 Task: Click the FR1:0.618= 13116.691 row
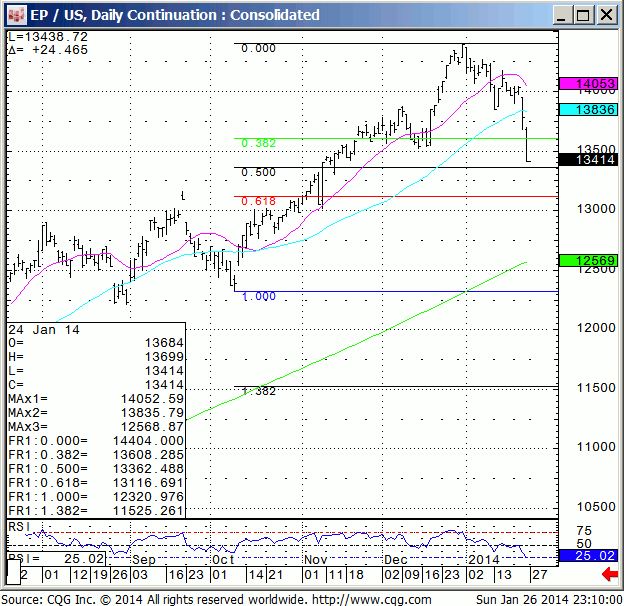[96, 483]
